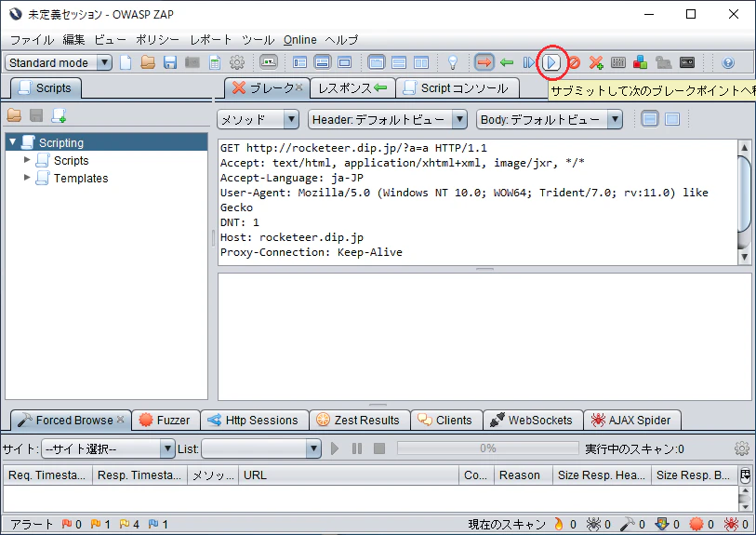This screenshot has width=756, height=535.
Task: Show toolbar Request and Response side-by-side icon
Action: (x=421, y=62)
